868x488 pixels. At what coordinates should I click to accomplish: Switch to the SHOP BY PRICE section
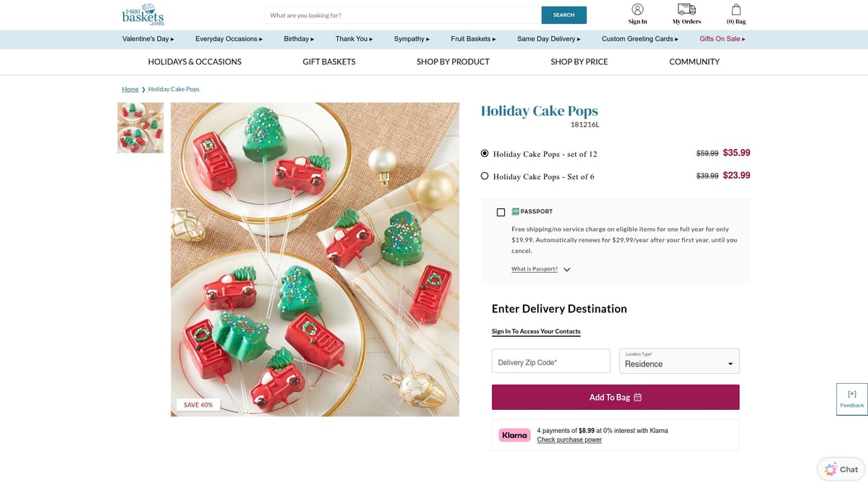pyautogui.click(x=579, y=61)
